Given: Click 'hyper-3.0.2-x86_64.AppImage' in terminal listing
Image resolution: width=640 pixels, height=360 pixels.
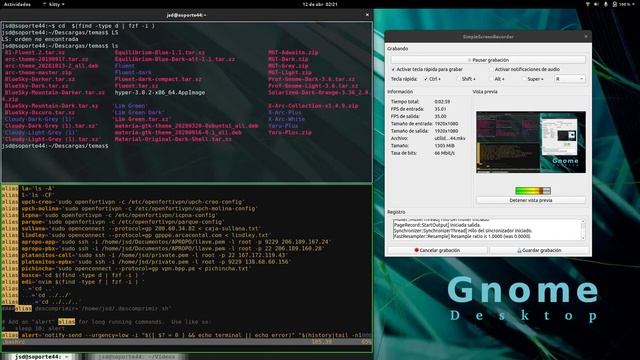Looking at the screenshot, I should pyautogui.click(x=160, y=93).
